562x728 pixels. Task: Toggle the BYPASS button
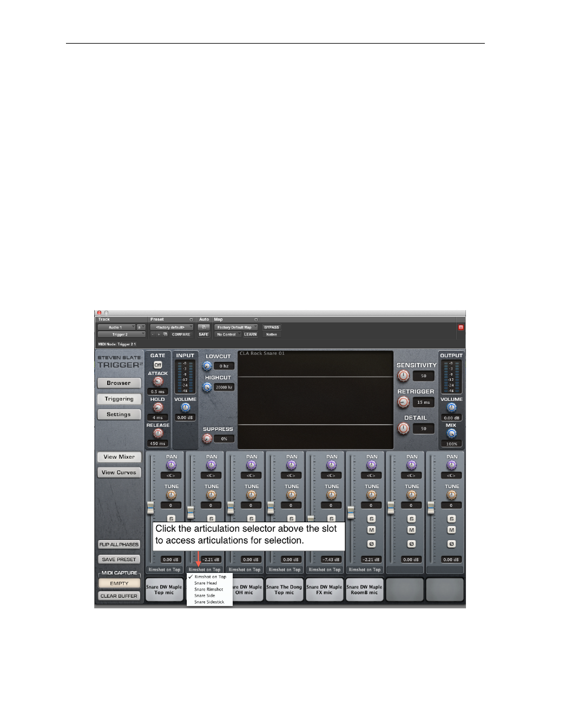click(x=272, y=327)
